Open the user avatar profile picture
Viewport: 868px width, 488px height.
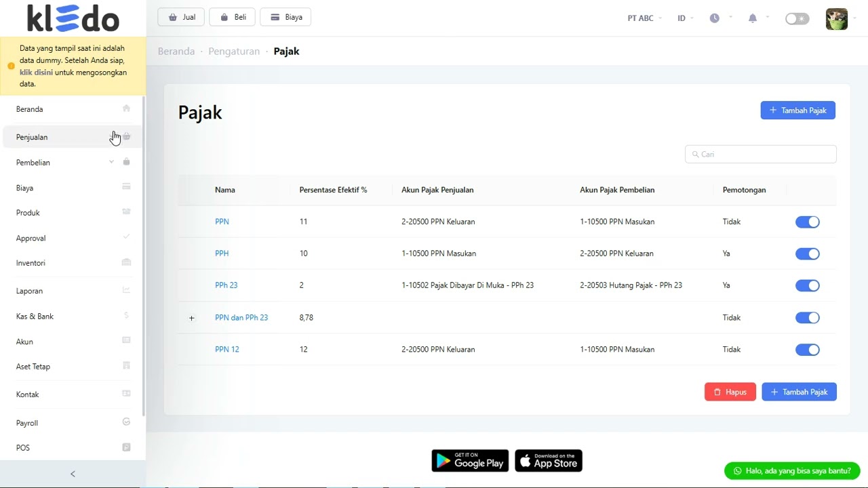click(x=837, y=19)
